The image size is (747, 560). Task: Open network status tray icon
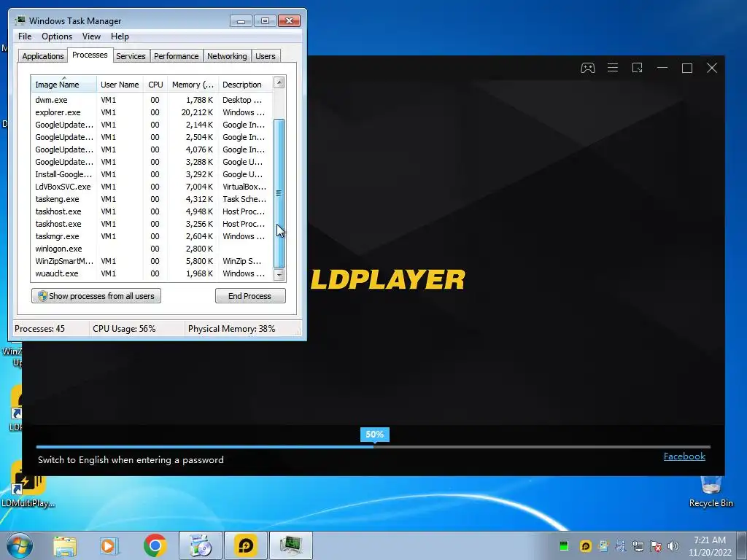click(638, 545)
